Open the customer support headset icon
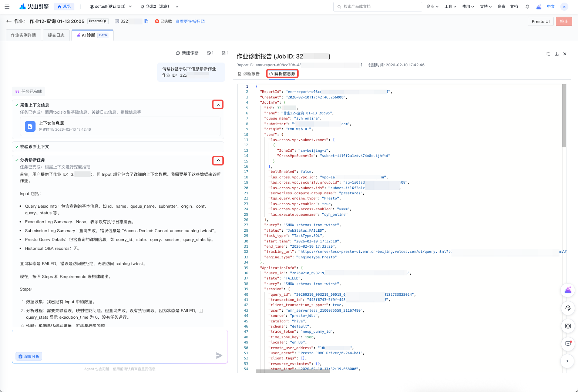The image size is (578, 392). (x=568, y=308)
